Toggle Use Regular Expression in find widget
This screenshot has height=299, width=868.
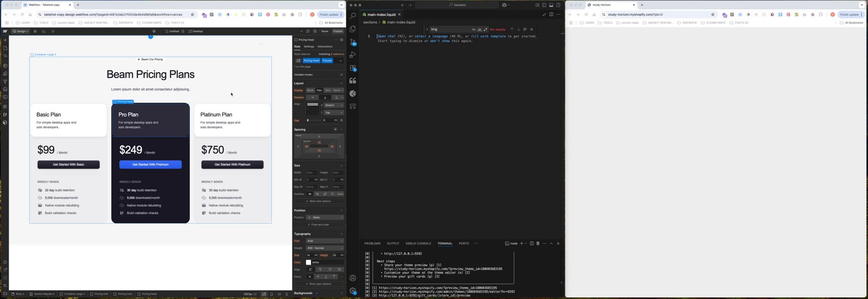click(485, 29)
